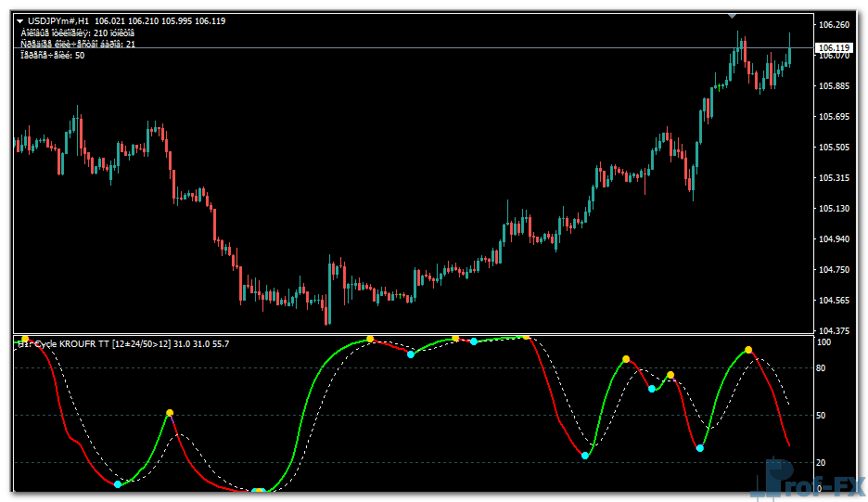This screenshot has width=868, height=502.
Task: Click the cyan dot between the two right yellow peaks
Action: (652, 389)
